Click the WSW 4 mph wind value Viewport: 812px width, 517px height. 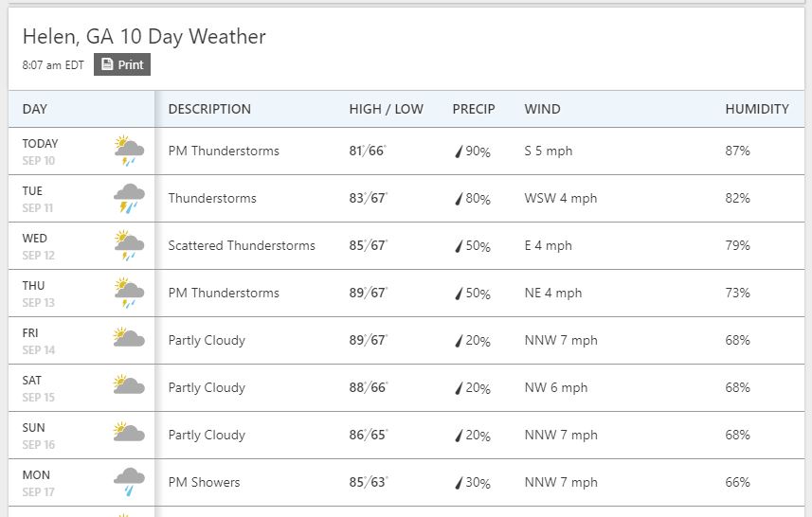(x=560, y=198)
